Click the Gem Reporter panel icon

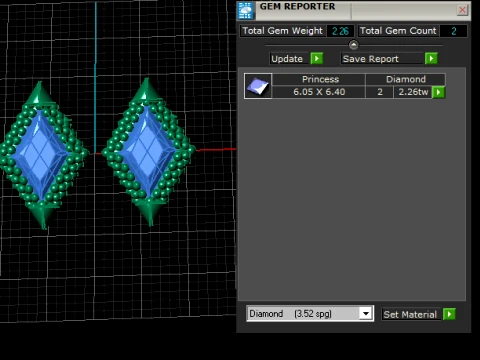pos(246,11)
